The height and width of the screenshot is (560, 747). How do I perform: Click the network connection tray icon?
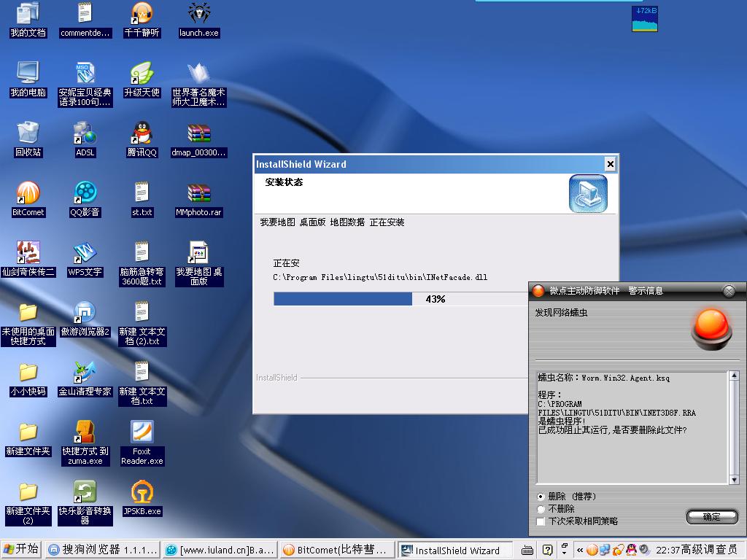point(605,550)
